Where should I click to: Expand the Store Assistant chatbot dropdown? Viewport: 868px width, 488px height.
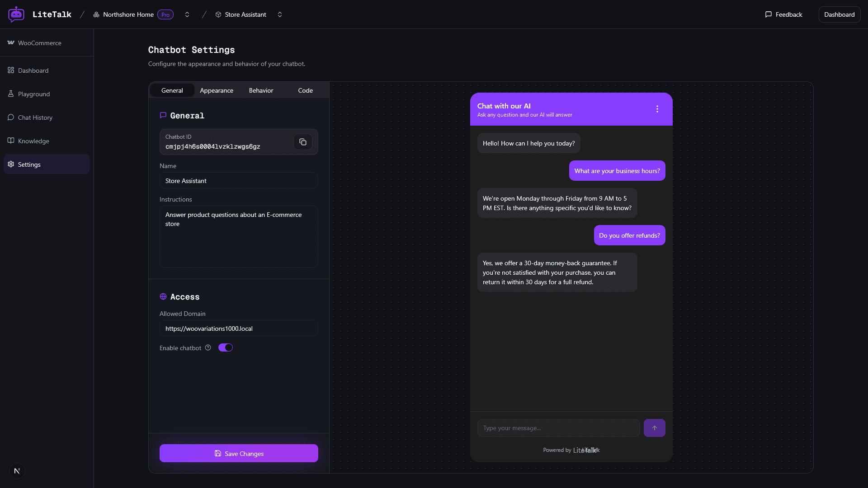coord(279,14)
